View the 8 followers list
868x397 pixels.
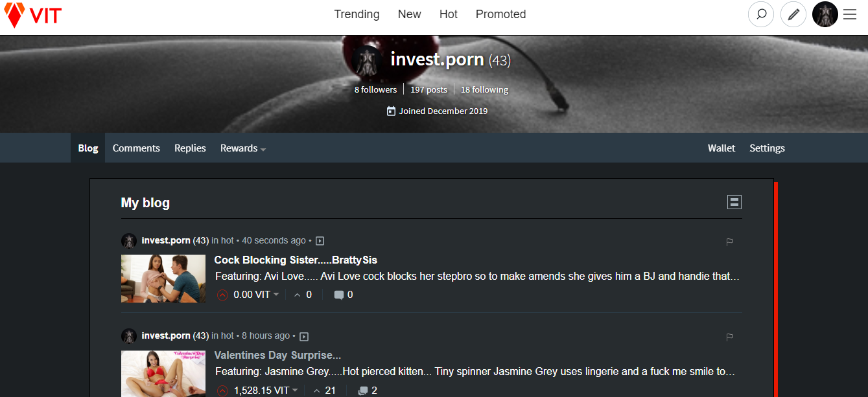375,89
